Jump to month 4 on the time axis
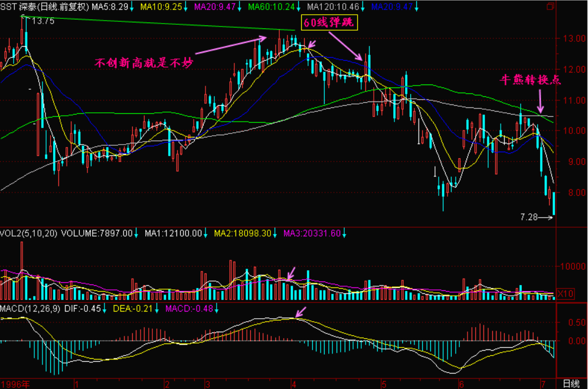Screen dimensions: 588x389 pos(293,384)
